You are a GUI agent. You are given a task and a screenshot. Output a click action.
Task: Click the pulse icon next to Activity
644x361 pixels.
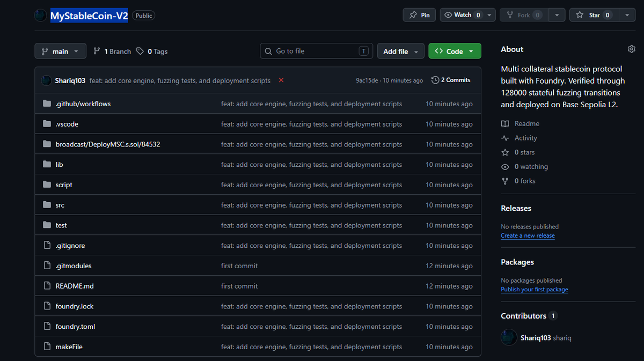point(505,138)
